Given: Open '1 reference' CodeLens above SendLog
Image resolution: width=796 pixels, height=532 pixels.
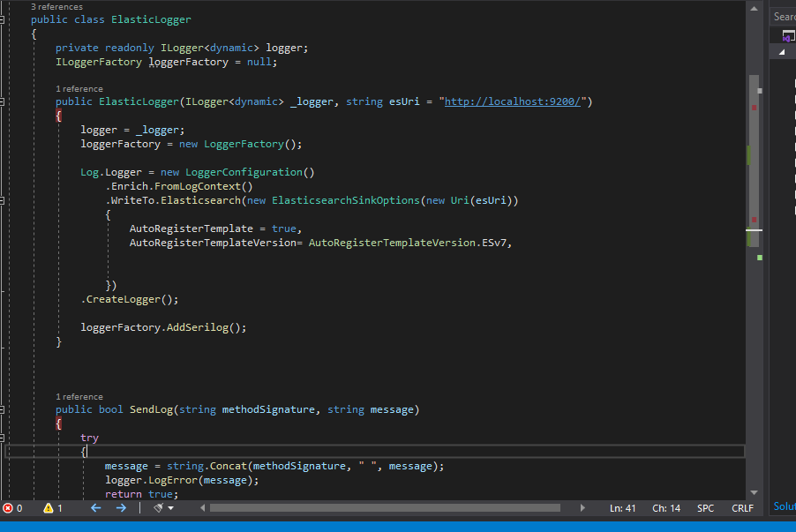Looking at the screenshot, I should point(79,397).
